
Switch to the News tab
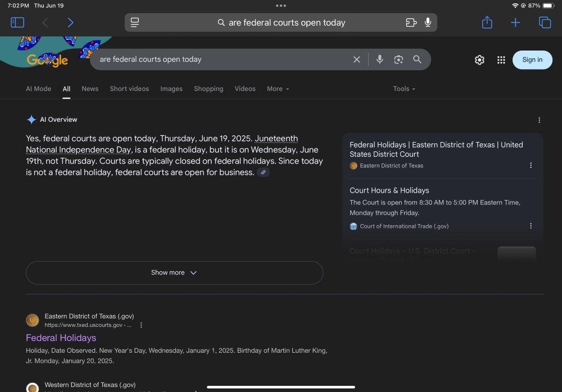click(x=90, y=89)
